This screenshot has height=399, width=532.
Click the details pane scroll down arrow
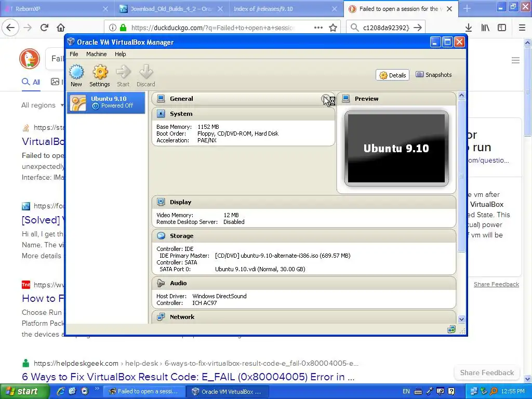461,320
